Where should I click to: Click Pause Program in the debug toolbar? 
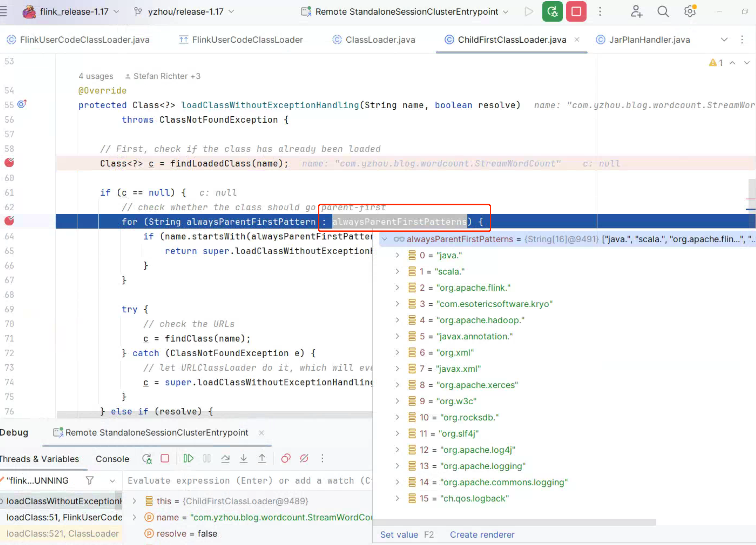pyautogui.click(x=207, y=459)
